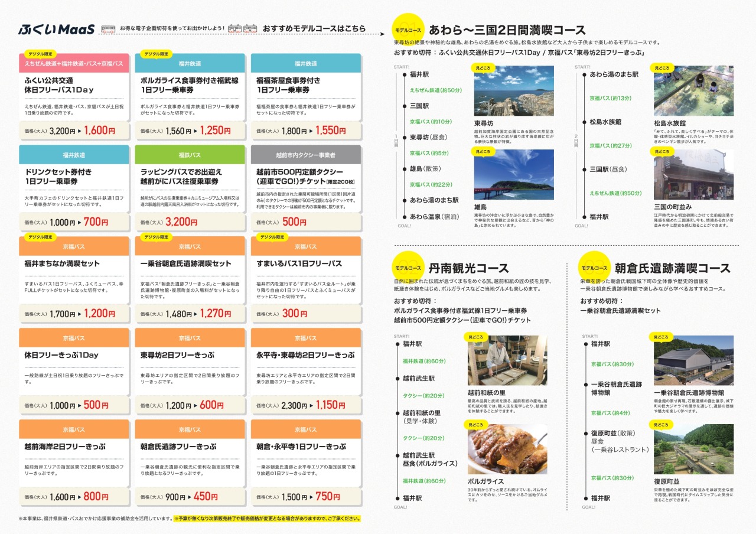Open the 雄島 red bridge photo

point(514,175)
